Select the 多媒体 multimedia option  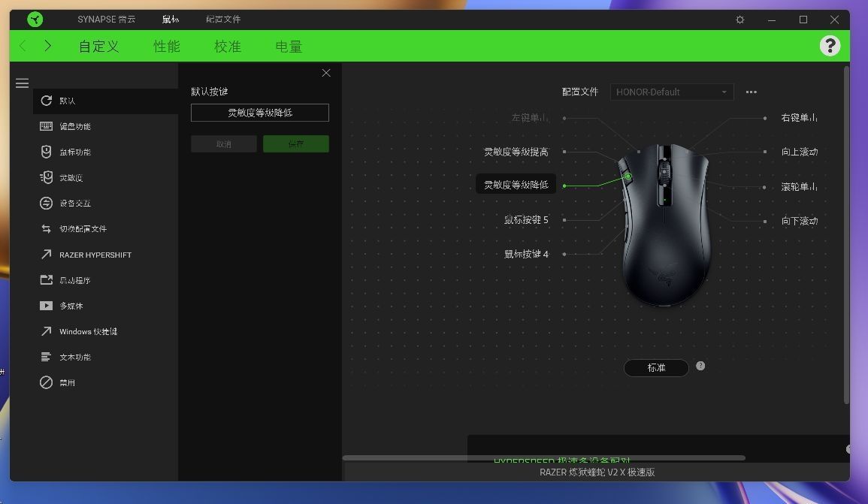click(x=71, y=306)
